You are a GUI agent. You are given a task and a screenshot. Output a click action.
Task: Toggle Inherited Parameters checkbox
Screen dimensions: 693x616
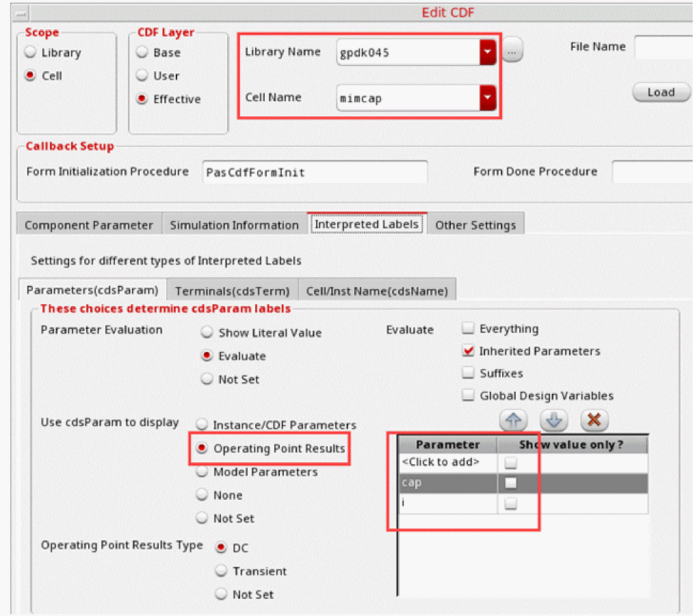pyautogui.click(x=468, y=351)
